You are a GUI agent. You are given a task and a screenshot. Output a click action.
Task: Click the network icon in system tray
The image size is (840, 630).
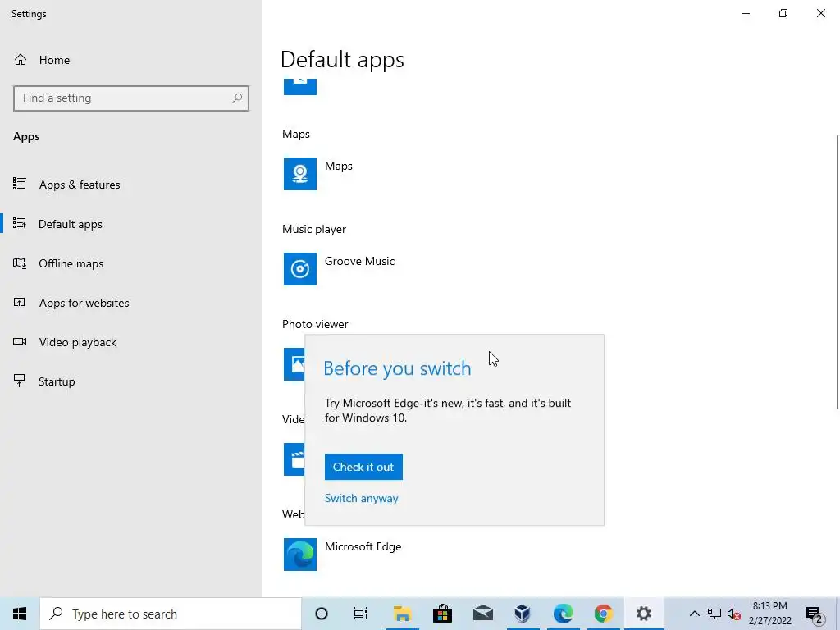(714, 614)
